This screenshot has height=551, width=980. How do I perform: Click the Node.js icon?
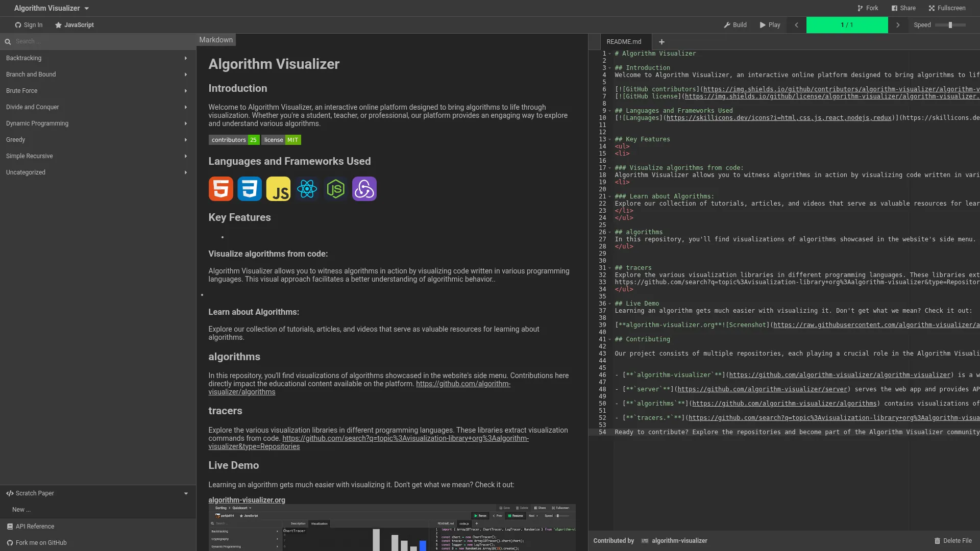click(x=336, y=189)
